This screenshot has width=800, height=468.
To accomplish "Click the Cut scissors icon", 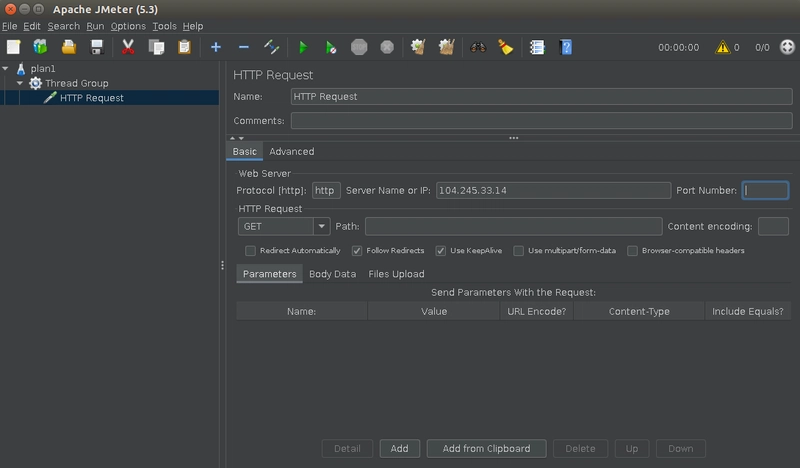I will 128,47.
